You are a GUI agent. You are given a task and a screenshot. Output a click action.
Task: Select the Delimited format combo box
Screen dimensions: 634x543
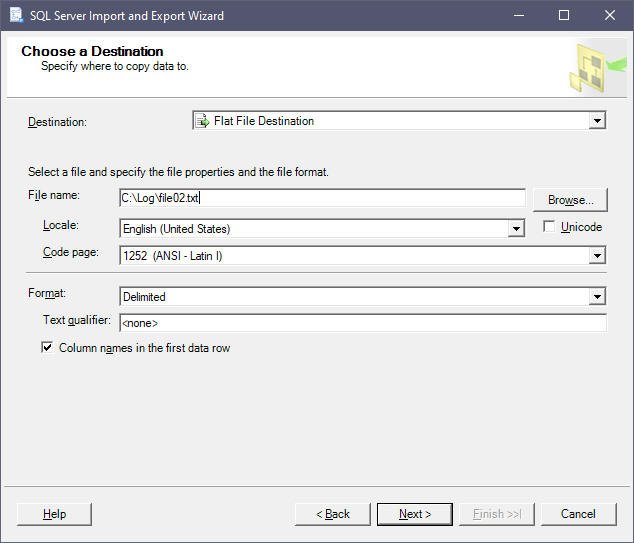click(363, 296)
